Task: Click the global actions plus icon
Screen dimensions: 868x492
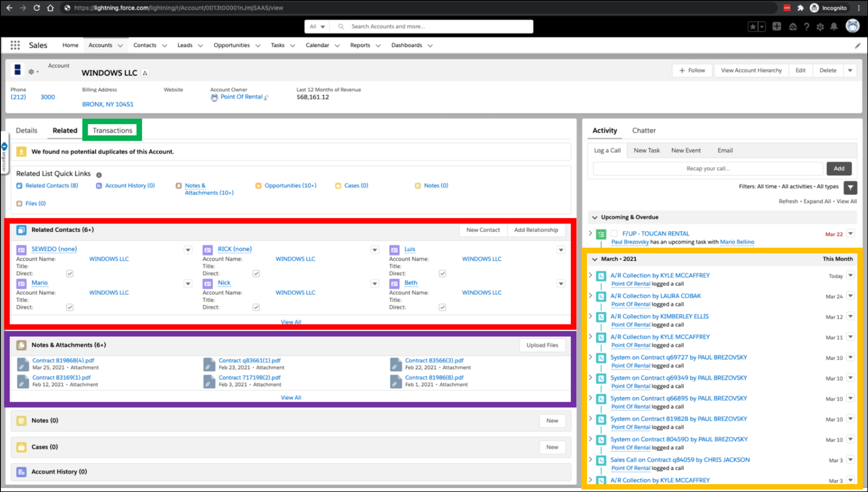Action: click(x=777, y=26)
